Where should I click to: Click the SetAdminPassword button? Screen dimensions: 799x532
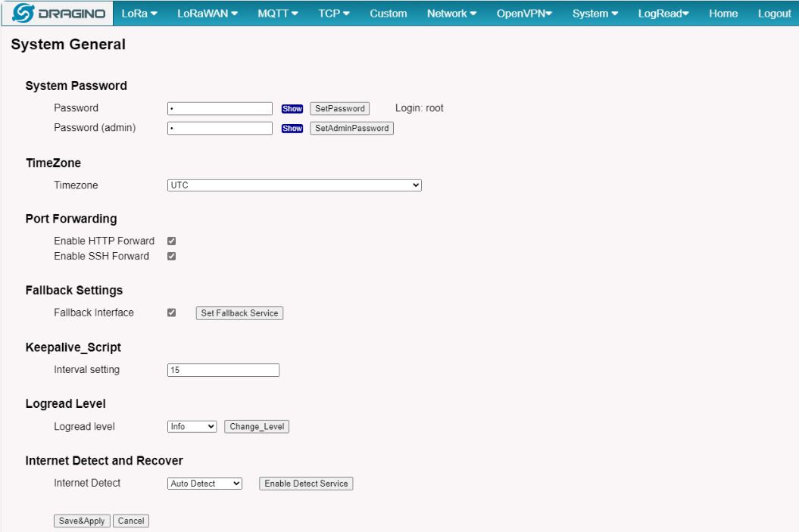[x=351, y=129]
